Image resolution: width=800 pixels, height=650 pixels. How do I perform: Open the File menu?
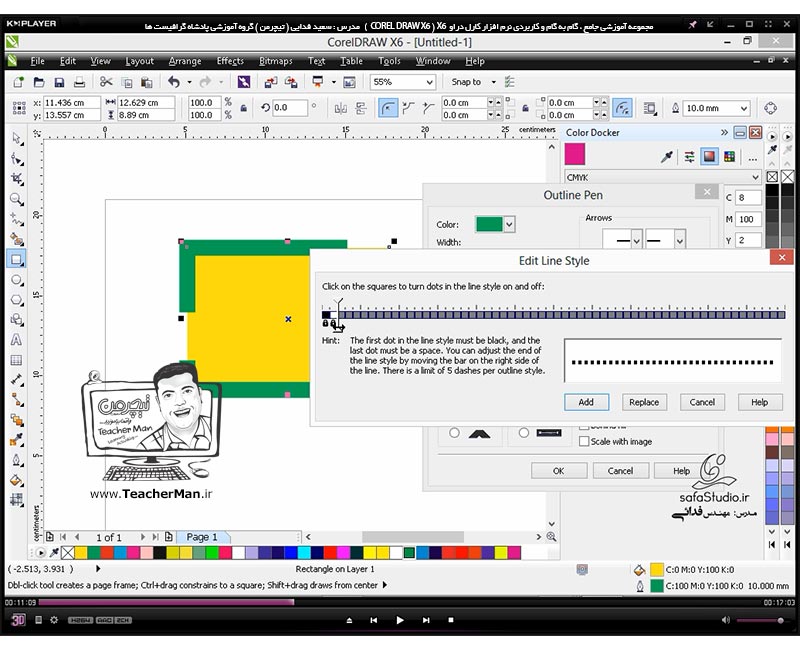[x=37, y=61]
